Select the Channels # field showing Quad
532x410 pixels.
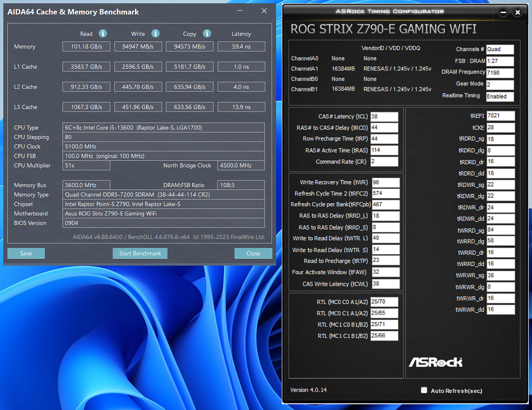point(500,50)
